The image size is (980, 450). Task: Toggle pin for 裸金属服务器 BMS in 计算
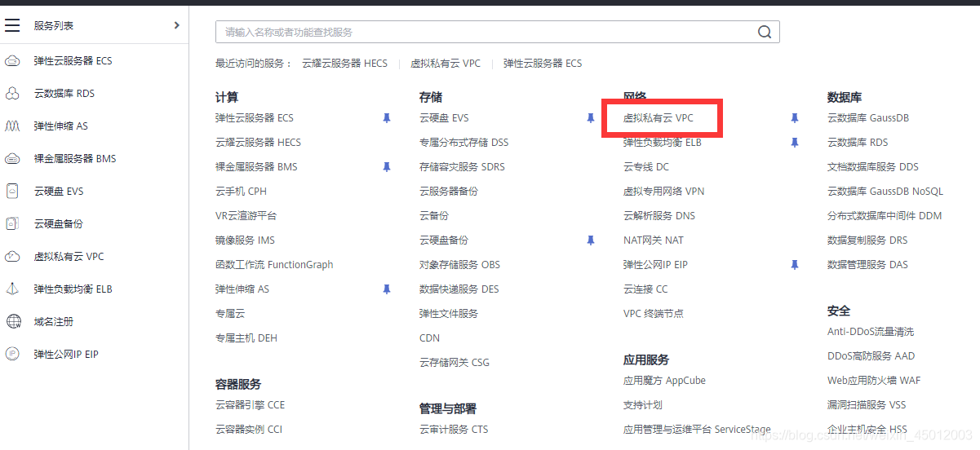pyautogui.click(x=387, y=167)
